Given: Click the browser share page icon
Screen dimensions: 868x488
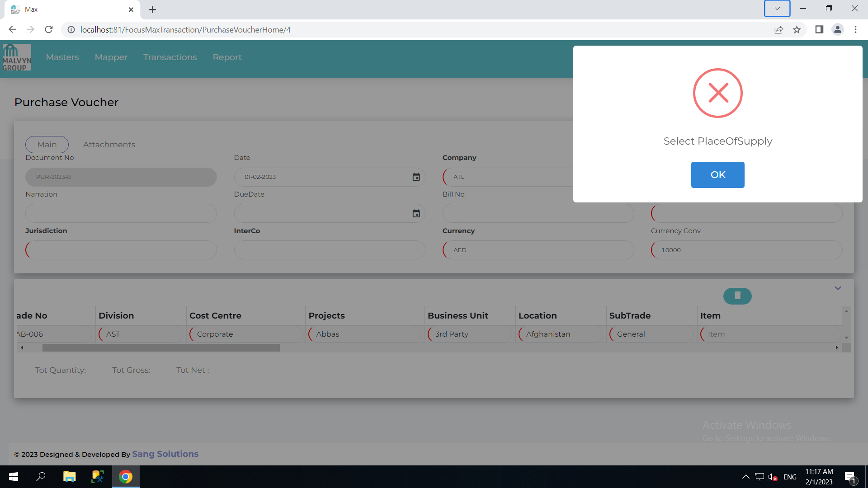Looking at the screenshot, I should (778, 30).
